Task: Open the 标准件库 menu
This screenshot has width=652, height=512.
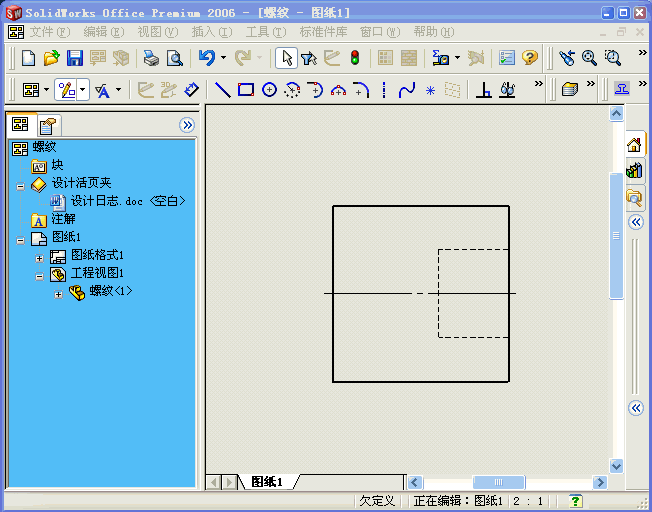Action: [324, 32]
